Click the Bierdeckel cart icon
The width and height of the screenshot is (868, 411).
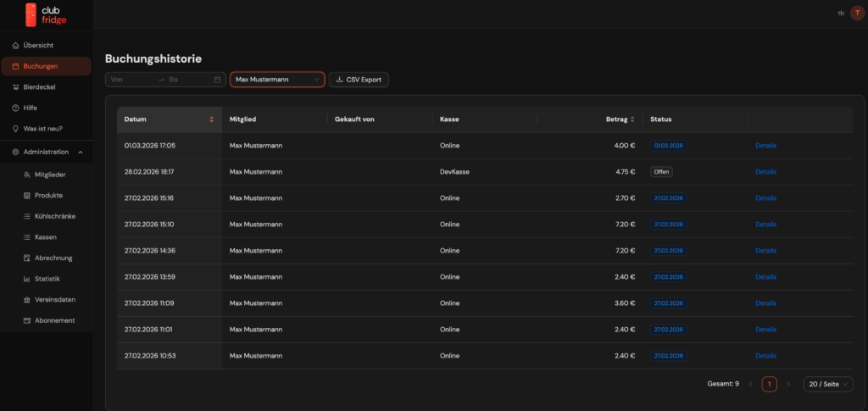point(15,87)
